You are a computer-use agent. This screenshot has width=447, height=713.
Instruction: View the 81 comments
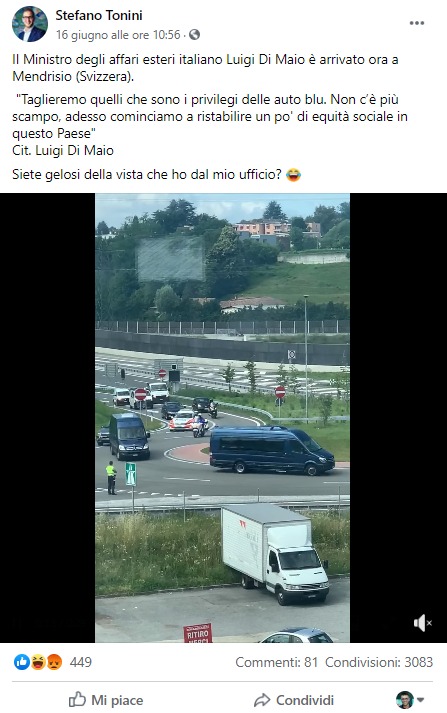point(276,662)
